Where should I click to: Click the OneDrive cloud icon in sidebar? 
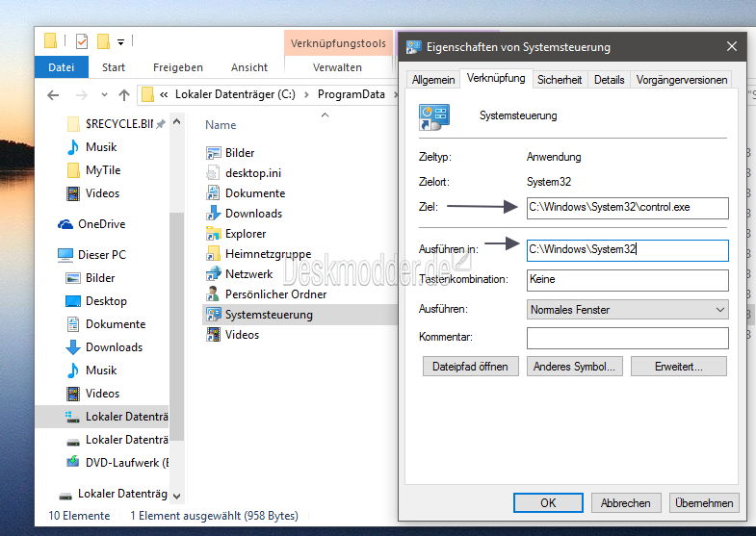65,224
